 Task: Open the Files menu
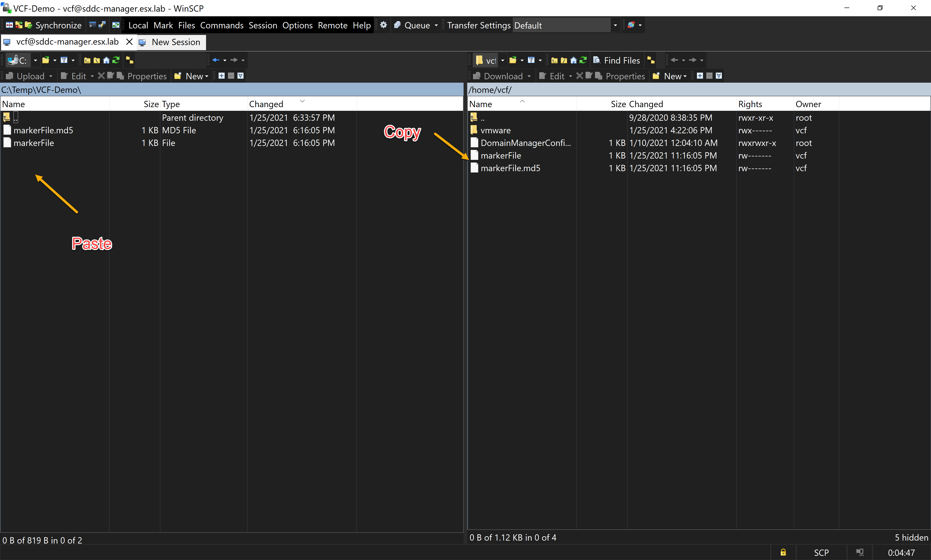coord(186,25)
